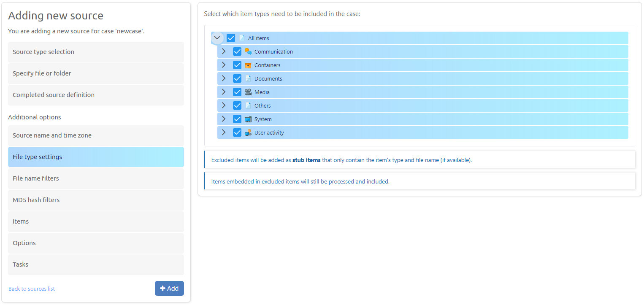The height and width of the screenshot is (305, 644).
Task: Uncheck the Communication item type
Action: click(237, 51)
